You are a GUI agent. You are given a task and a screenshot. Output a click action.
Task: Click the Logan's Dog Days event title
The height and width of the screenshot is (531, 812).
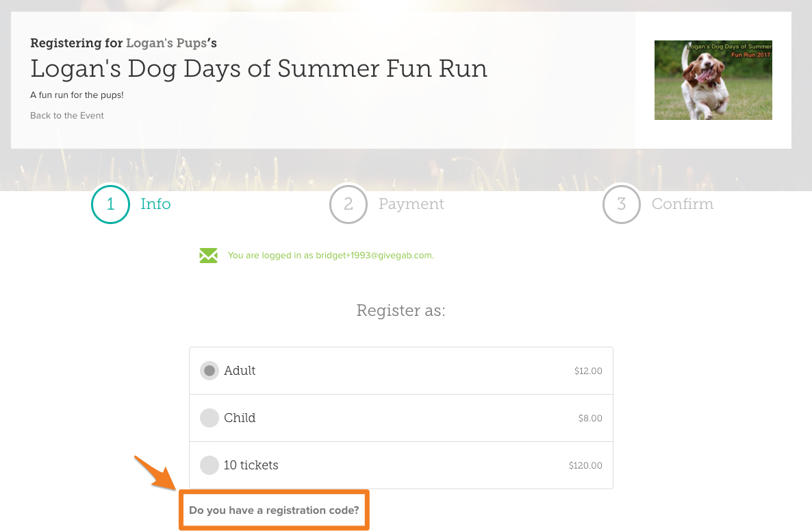click(x=259, y=69)
